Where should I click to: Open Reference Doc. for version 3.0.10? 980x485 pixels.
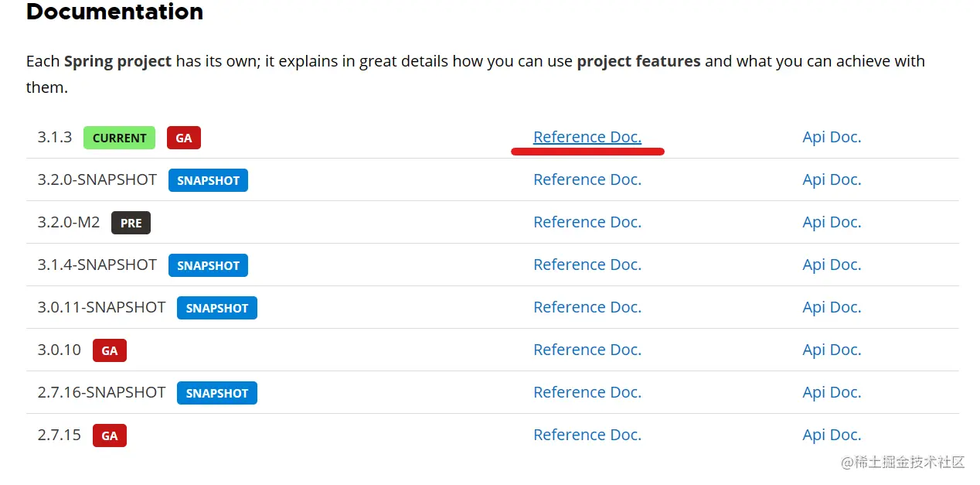(x=587, y=350)
